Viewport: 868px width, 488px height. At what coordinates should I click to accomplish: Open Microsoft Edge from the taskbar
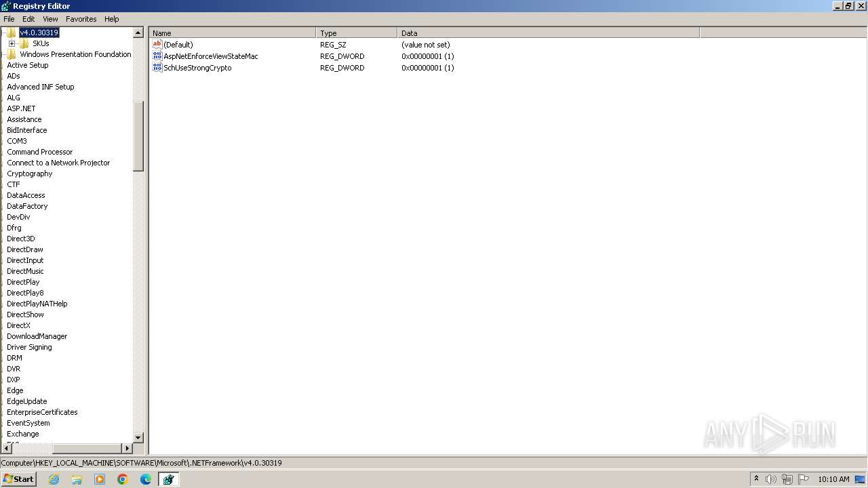tap(146, 479)
